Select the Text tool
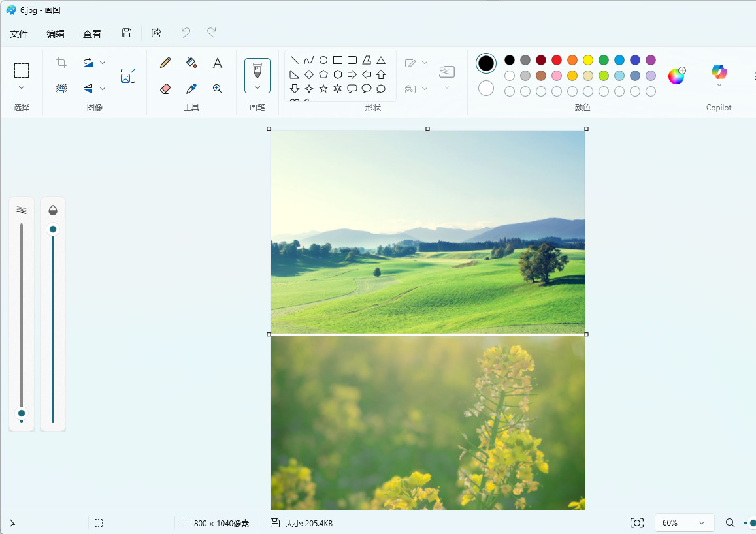This screenshot has width=756, height=534. [x=218, y=63]
